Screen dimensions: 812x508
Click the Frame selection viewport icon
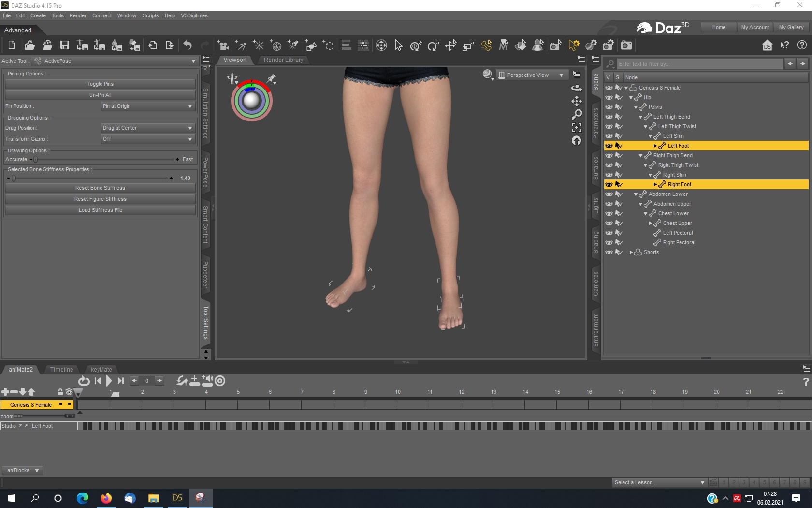(577, 127)
